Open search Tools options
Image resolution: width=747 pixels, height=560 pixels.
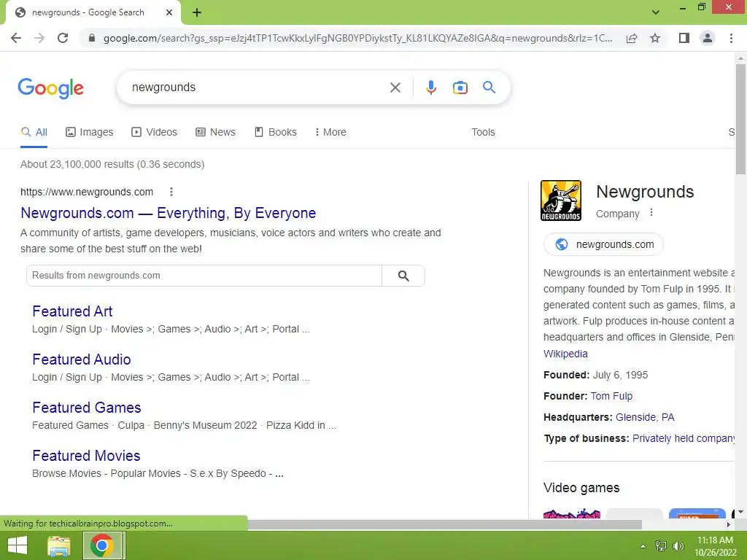click(483, 133)
